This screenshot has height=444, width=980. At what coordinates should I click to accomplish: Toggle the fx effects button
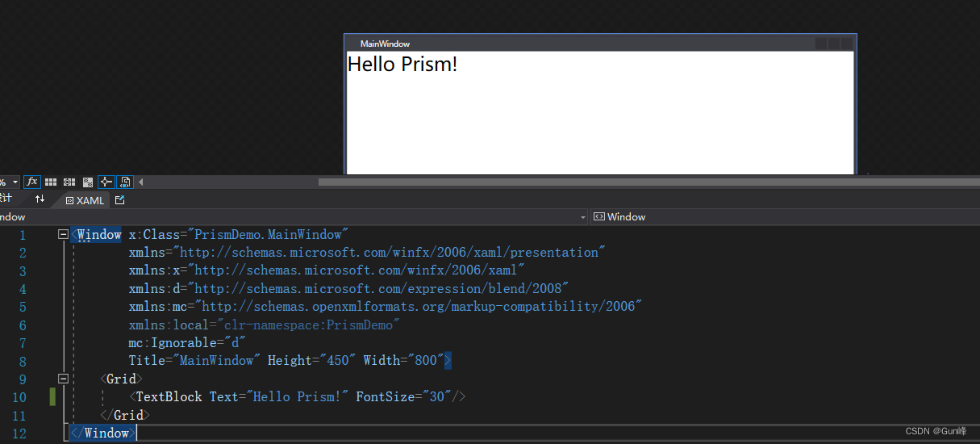pyautogui.click(x=32, y=182)
